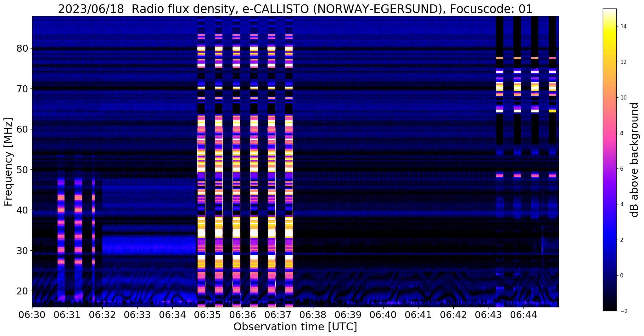Click the 06:44 time tick label
Viewport: 644px width, 336px height.
[524, 315]
